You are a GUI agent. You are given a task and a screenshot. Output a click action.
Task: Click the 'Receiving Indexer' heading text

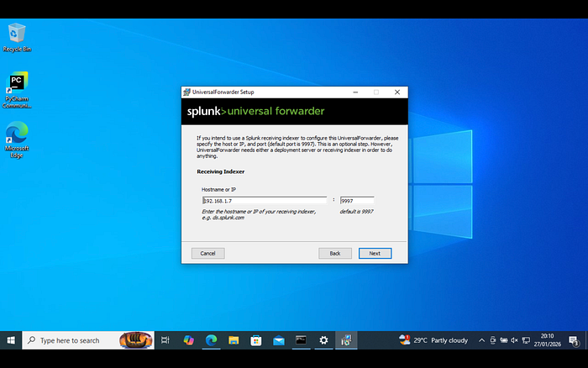point(220,171)
